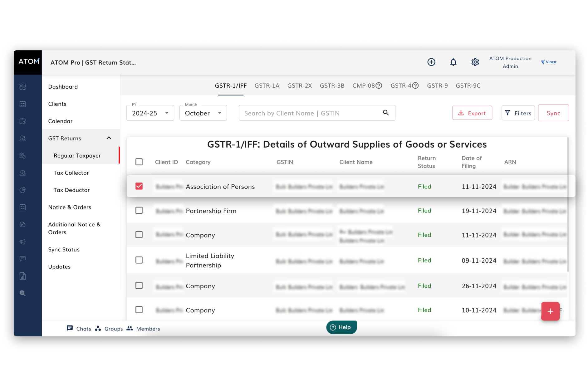Click the Export button
588x386 pixels.
pyautogui.click(x=472, y=113)
